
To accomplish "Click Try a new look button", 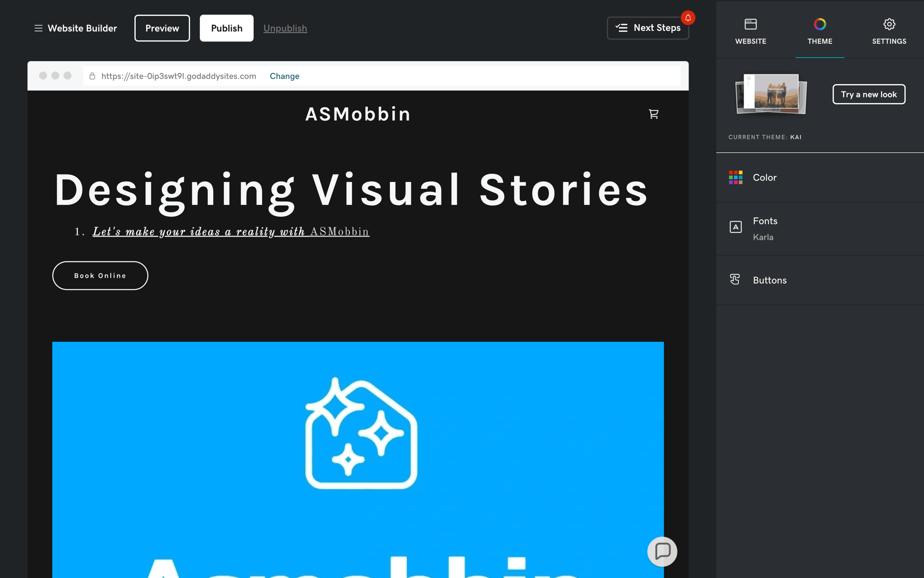I will pyautogui.click(x=869, y=94).
